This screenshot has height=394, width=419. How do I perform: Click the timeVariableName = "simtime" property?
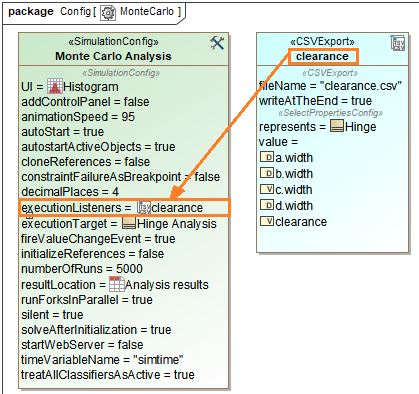pos(102,360)
